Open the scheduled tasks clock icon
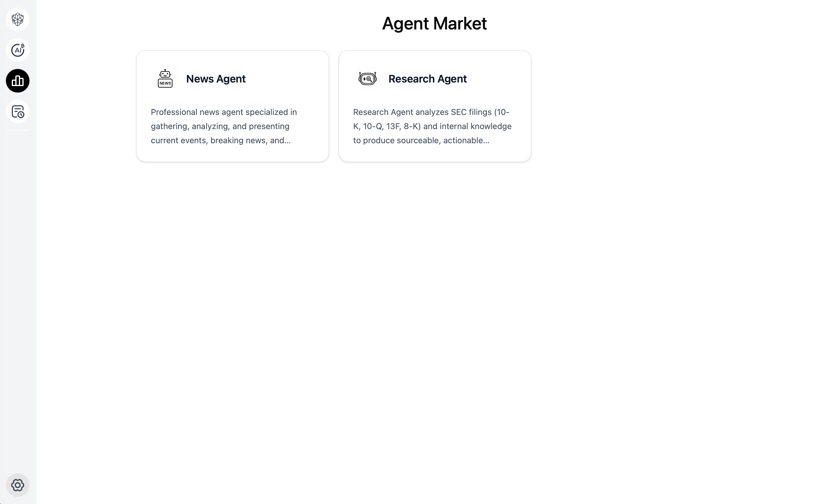Image resolution: width=831 pixels, height=504 pixels. click(17, 112)
